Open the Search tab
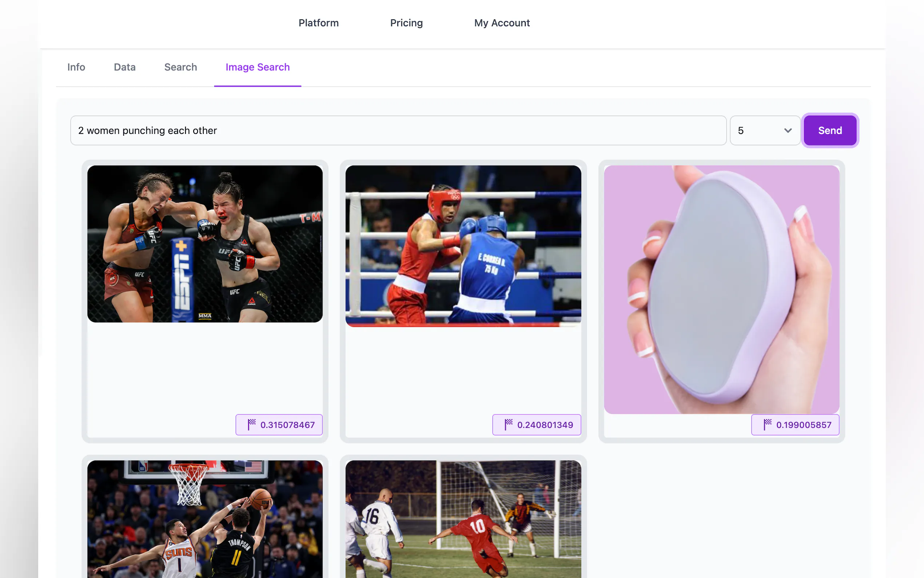924x578 pixels. (180, 67)
